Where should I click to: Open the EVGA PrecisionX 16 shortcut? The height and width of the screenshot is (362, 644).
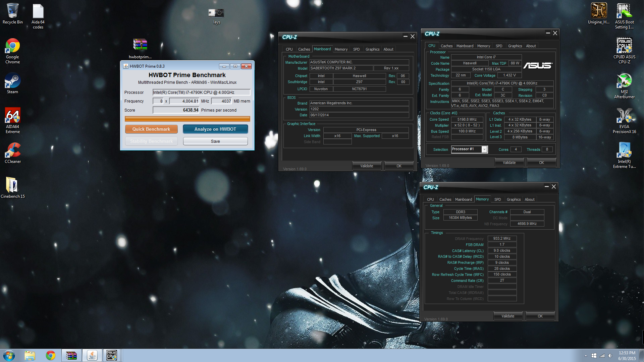point(624,121)
